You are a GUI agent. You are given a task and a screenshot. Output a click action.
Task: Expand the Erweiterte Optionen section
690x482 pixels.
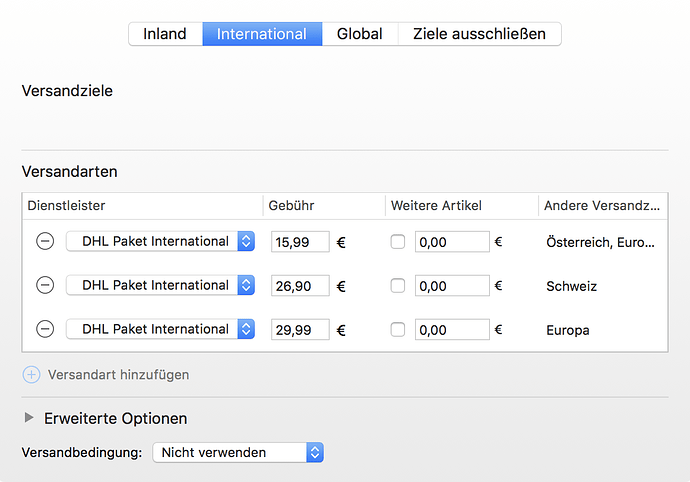(x=29, y=418)
